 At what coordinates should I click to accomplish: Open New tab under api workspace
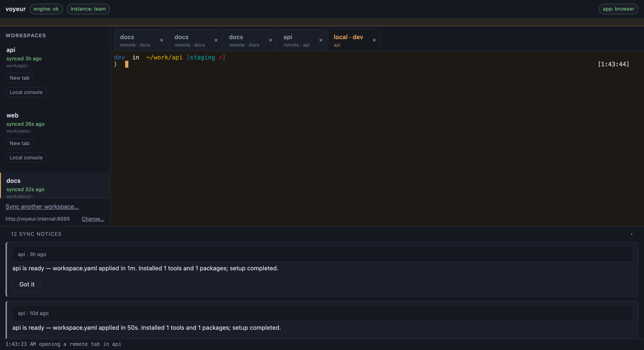(x=20, y=78)
